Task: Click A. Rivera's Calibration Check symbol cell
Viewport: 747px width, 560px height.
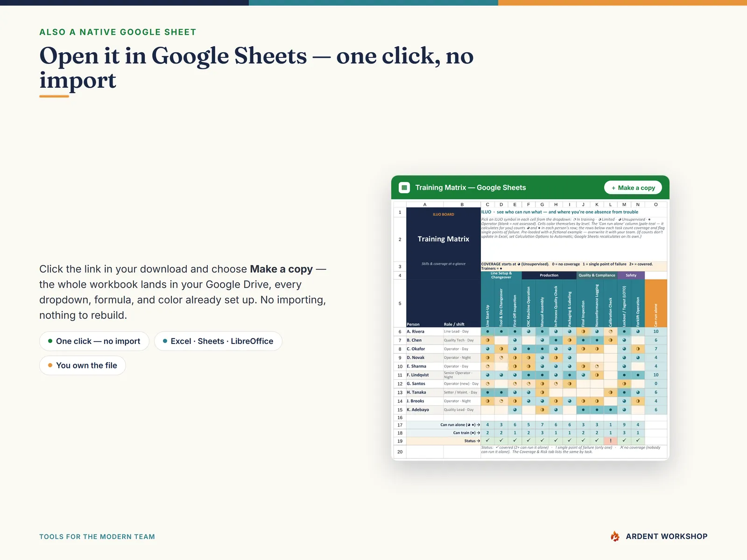Action: pos(610,331)
